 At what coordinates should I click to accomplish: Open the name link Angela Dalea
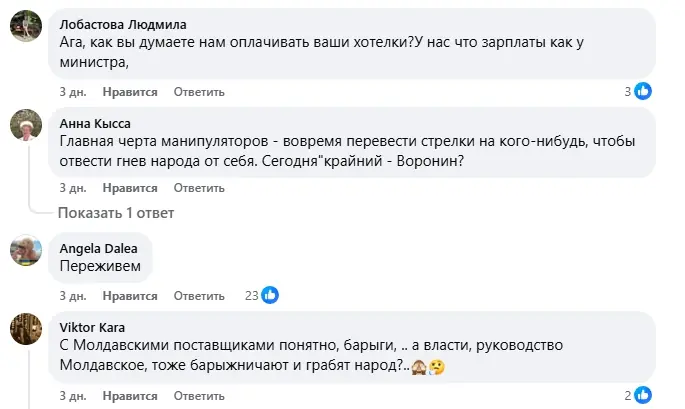[x=98, y=249]
